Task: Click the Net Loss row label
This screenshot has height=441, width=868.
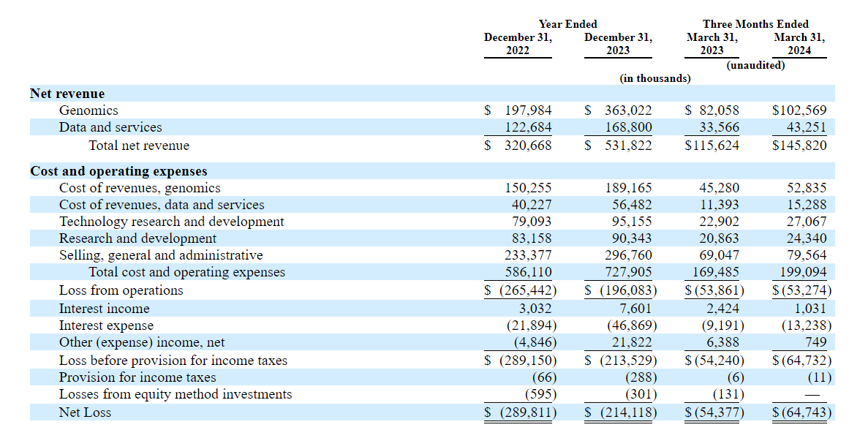Action: pos(86,412)
